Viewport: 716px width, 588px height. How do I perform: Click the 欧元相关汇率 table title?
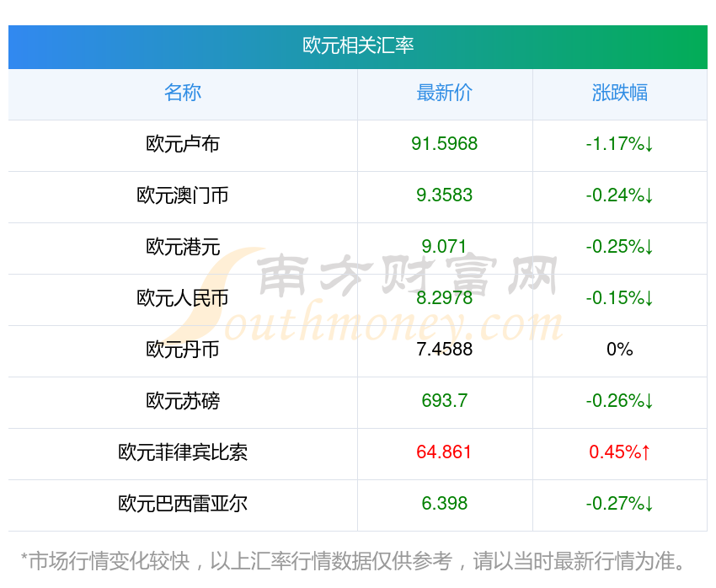point(358,45)
